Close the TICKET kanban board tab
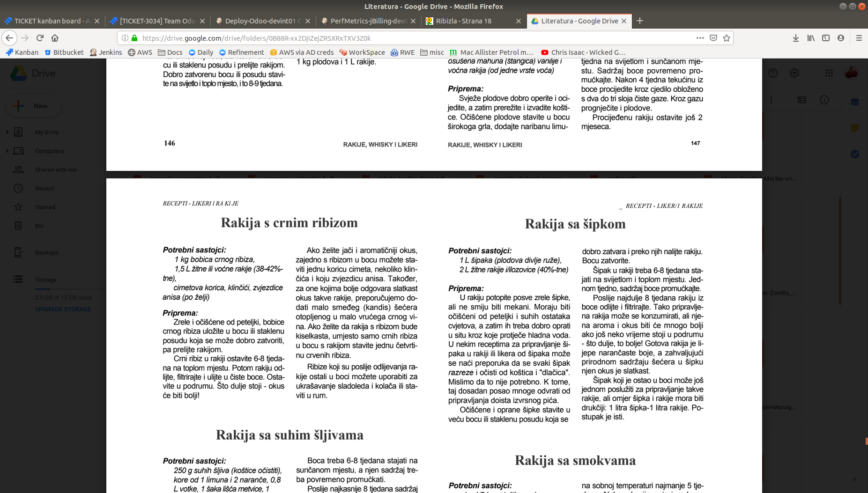The width and height of the screenshot is (868, 493). [97, 21]
